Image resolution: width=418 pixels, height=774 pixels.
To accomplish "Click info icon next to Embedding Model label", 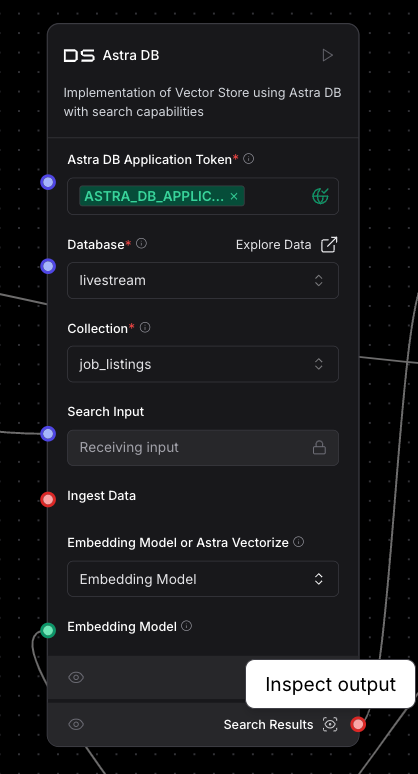I will coord(186,626).
